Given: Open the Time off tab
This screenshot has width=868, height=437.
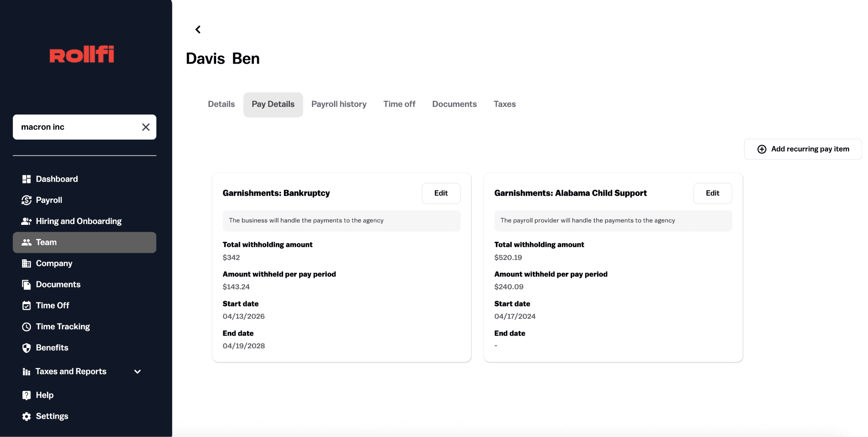Looking at the screenshot, I should click(x=399, y=104).
